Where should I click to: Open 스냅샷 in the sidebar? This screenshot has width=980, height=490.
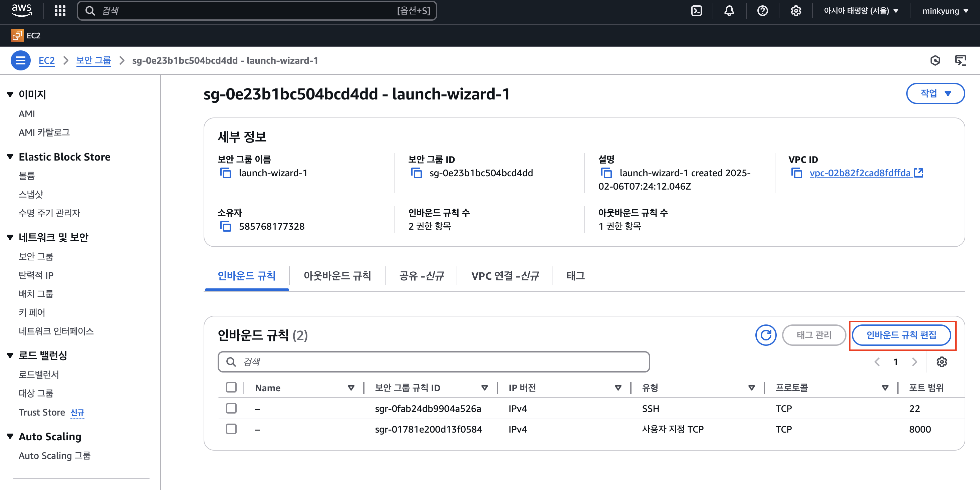(31, 194)
